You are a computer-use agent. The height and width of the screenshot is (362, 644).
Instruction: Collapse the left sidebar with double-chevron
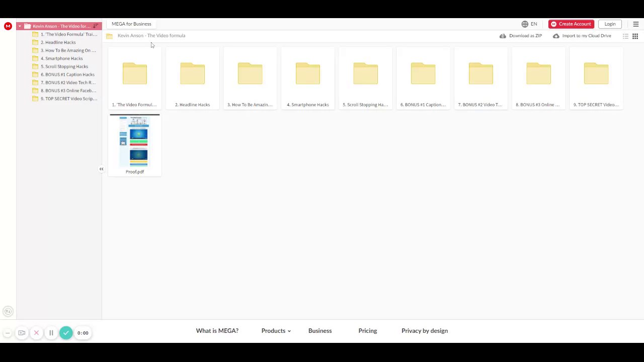tap(101, 169)
